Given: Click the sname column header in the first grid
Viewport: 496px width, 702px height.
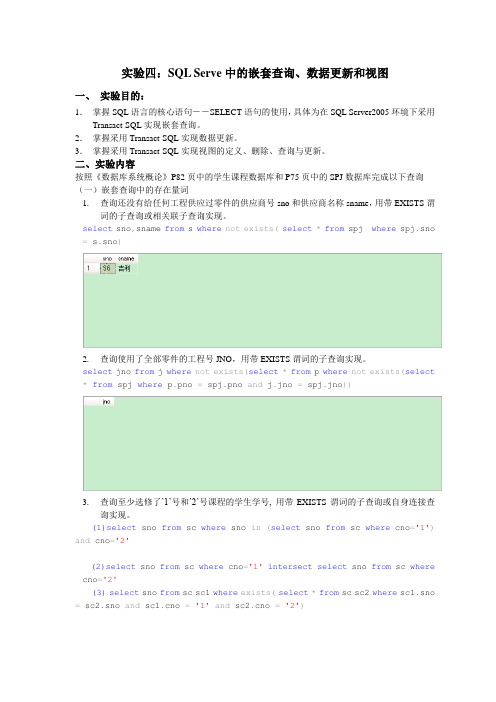Looking at the screenshot, I should coord(126,259).
